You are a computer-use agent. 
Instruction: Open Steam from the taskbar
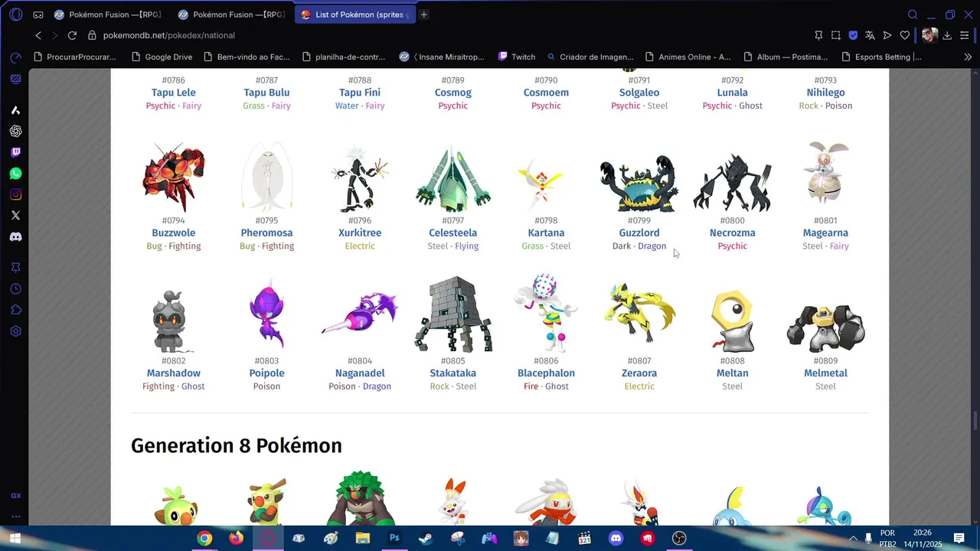point(426,539)
